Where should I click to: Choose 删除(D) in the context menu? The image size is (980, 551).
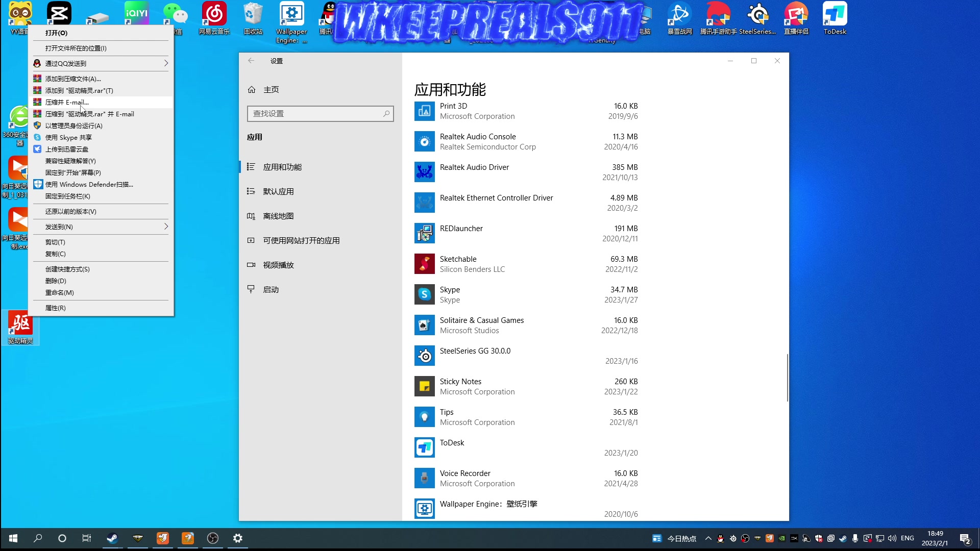[101, 281]
